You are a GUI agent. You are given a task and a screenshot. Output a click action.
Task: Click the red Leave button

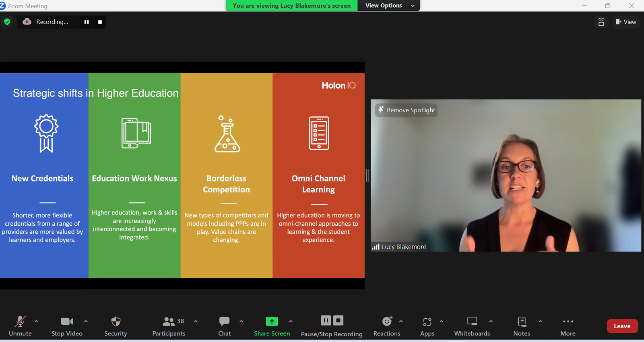pos(622,326)
